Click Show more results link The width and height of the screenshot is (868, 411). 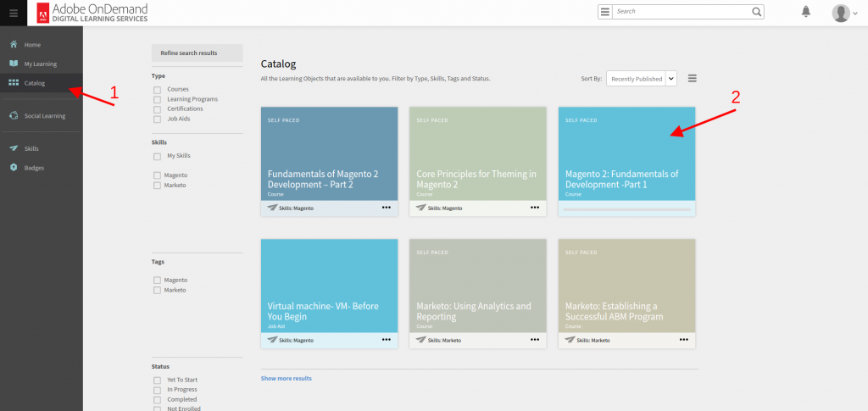pos(287,378)
